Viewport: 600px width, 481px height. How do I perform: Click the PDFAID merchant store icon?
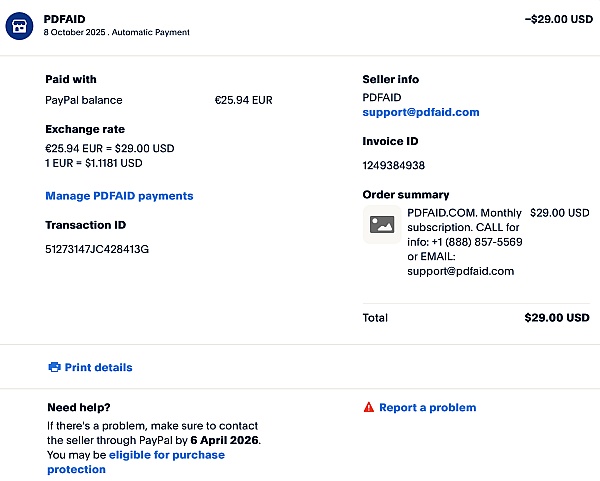(20, 25)
